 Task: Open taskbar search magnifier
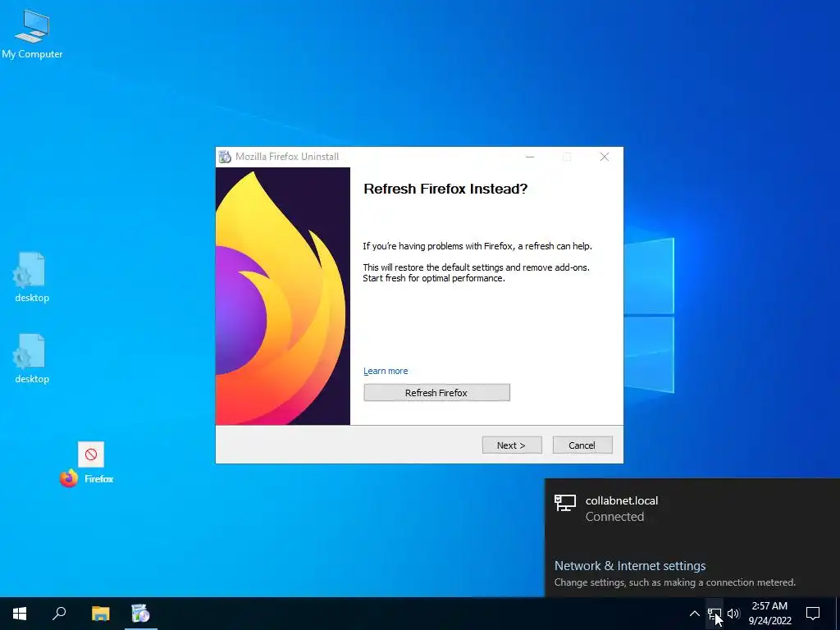click(x=59, y=614)
